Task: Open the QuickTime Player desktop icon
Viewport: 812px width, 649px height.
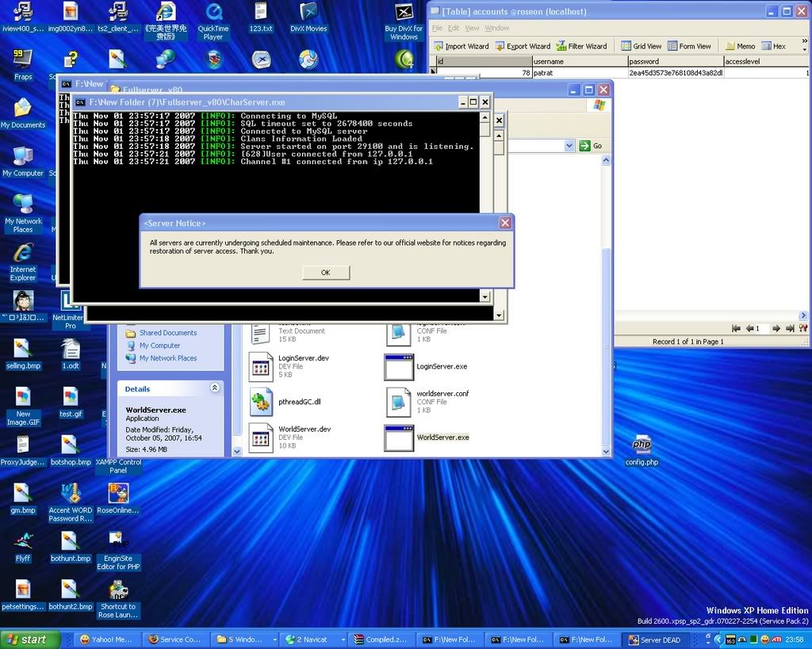Action: point(213,21)
